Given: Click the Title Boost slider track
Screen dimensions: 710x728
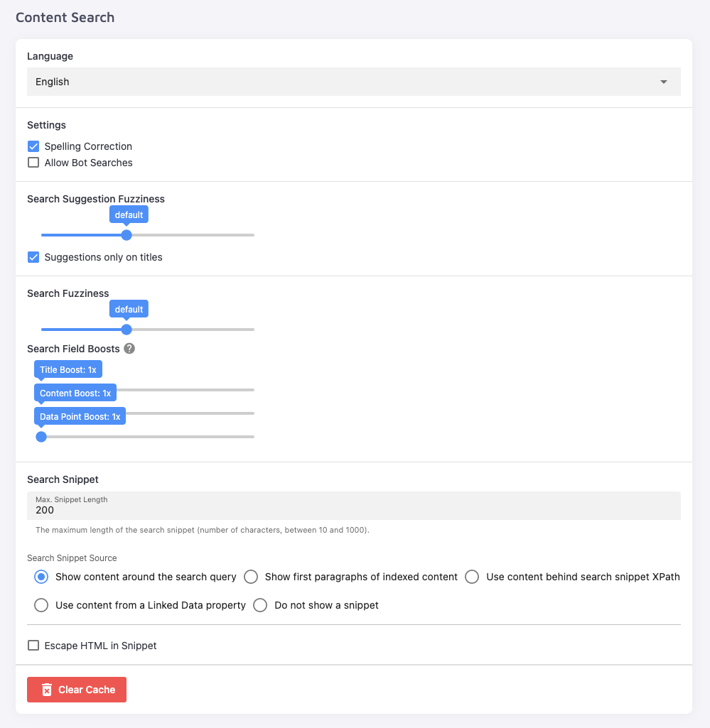Looking at the screenshot, I should pos(185,390).
